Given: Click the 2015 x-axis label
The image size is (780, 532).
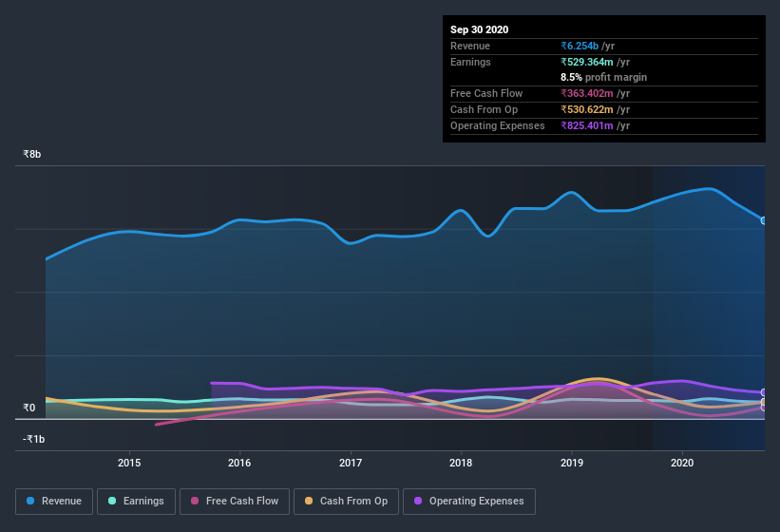Looking at the screenshot, I should click(x=129, y=463).
